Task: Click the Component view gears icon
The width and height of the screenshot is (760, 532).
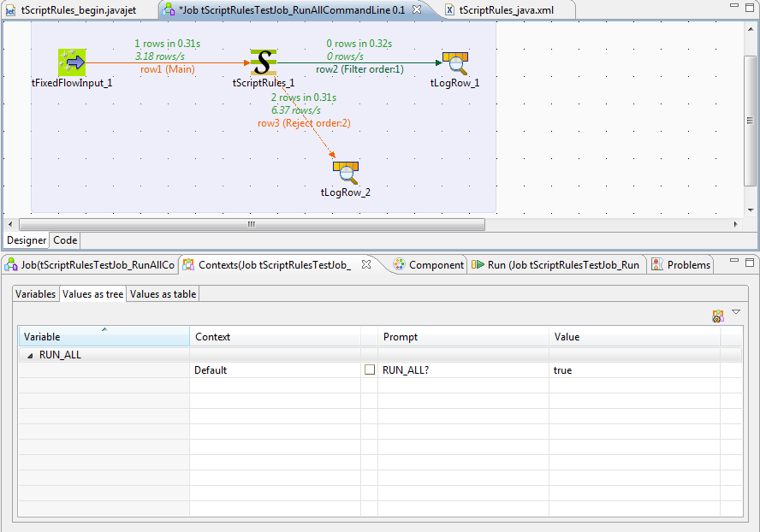Action: tap(398, 264)
